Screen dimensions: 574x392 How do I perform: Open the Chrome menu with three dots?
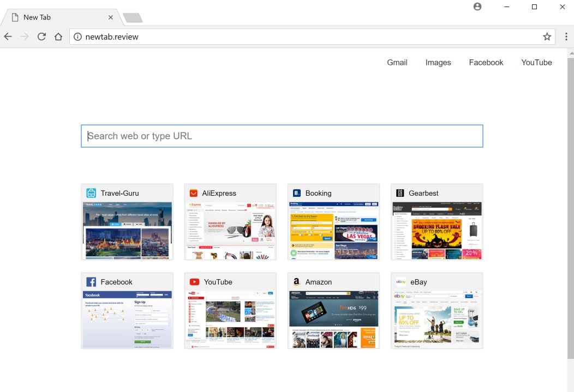point(566,37)
